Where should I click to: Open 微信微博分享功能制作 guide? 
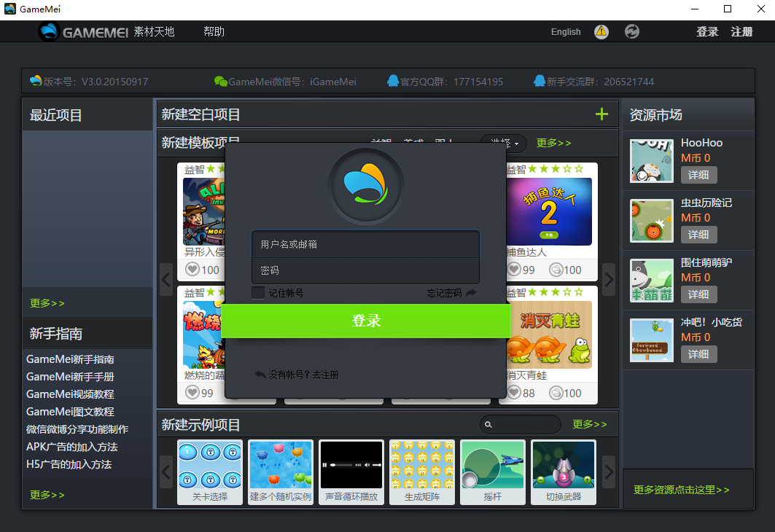click(x=77, y=429)
